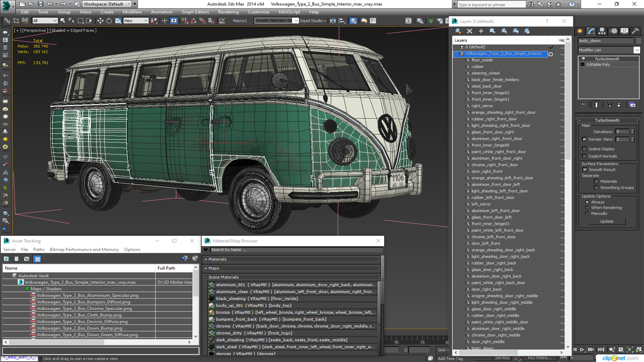Viewport: 644px width, 362px height.
Task: Expand Editable Poly plus in modifier stack
Action: click(x=583, y=64)
